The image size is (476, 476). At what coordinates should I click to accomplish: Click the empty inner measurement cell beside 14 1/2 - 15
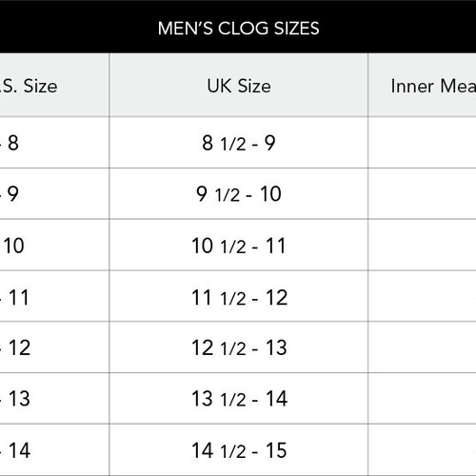click(x=423, y=450)
